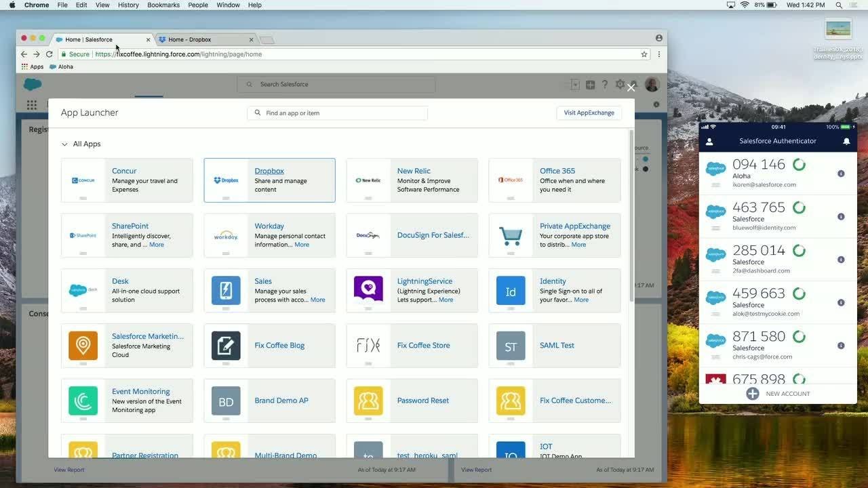Image resolution: width=868 pixels, height=488 pixels.
Task: Close the App Launcher with the X
Action: 631,87
